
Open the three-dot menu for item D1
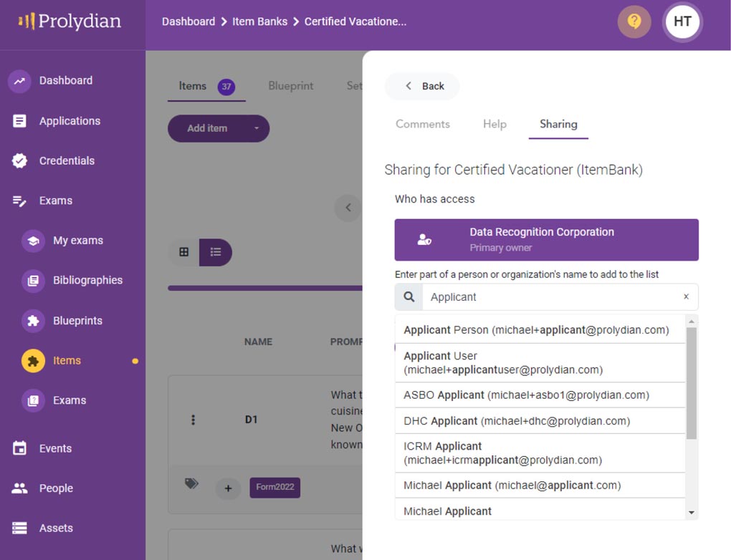pyautogui.click(x=193, y=420)
